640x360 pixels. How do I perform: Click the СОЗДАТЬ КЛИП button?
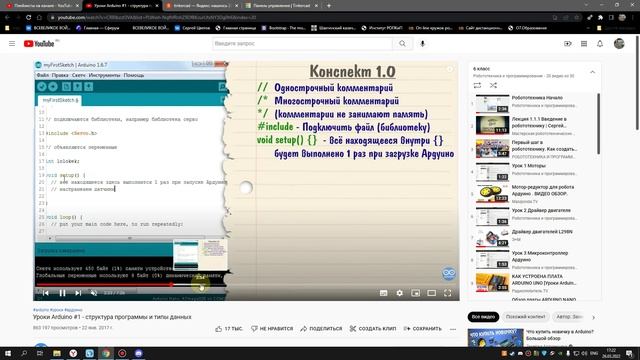(373, 329)
